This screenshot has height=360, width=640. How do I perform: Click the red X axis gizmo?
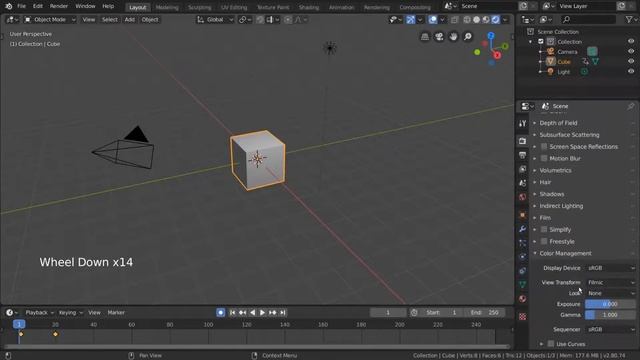coord(497,55)
